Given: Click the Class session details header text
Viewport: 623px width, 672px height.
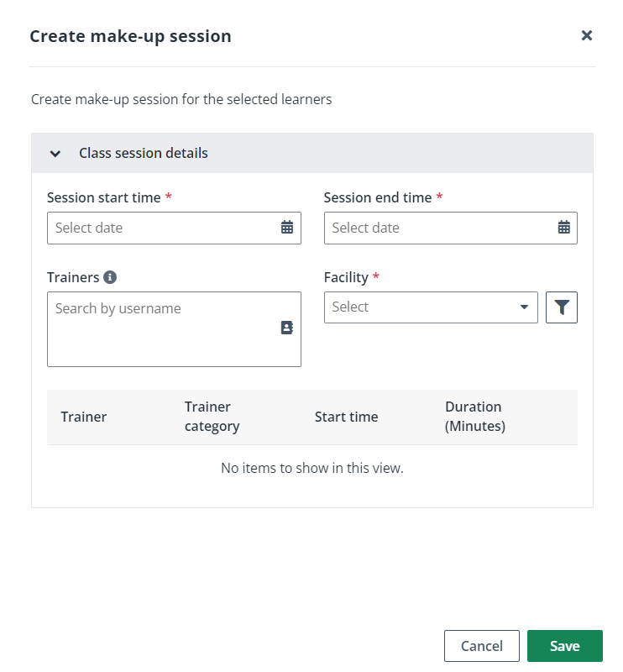Looking at the screenshot, I should 143,153.
